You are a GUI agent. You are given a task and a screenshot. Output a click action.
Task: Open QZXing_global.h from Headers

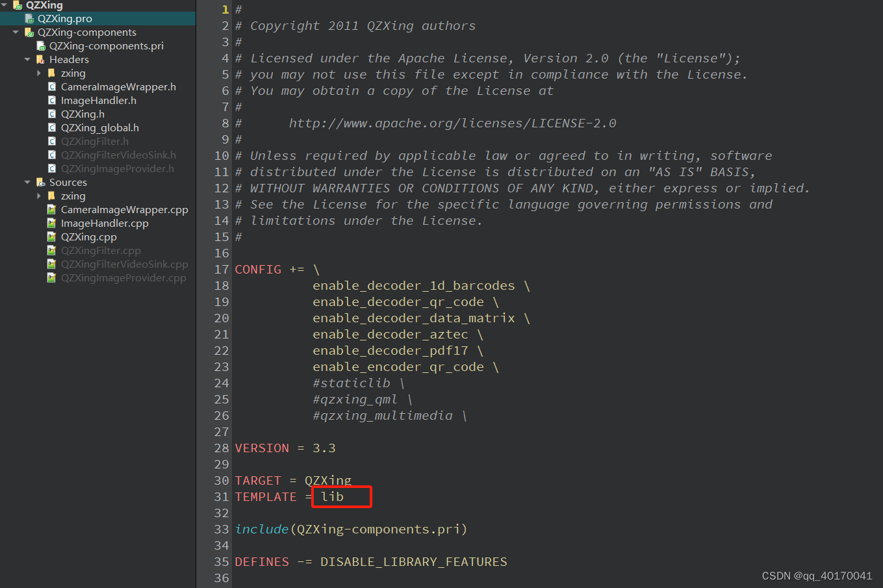(x=100, y=127)
